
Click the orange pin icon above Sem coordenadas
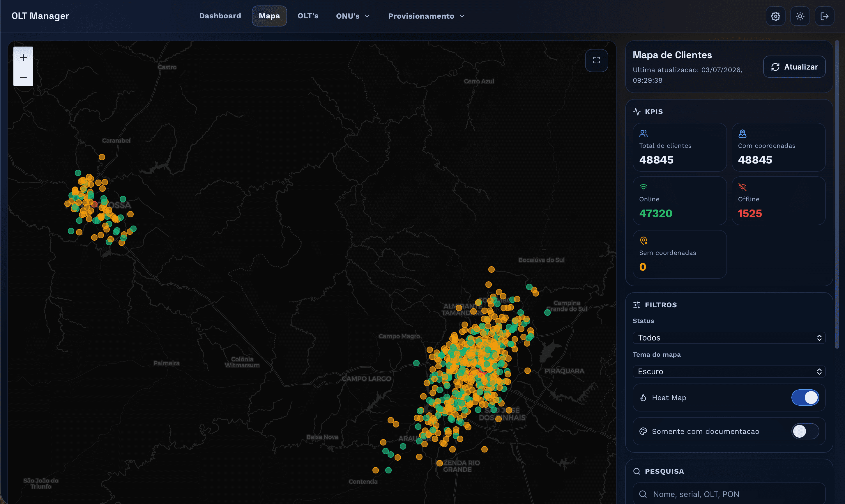[x=643, y=241]
